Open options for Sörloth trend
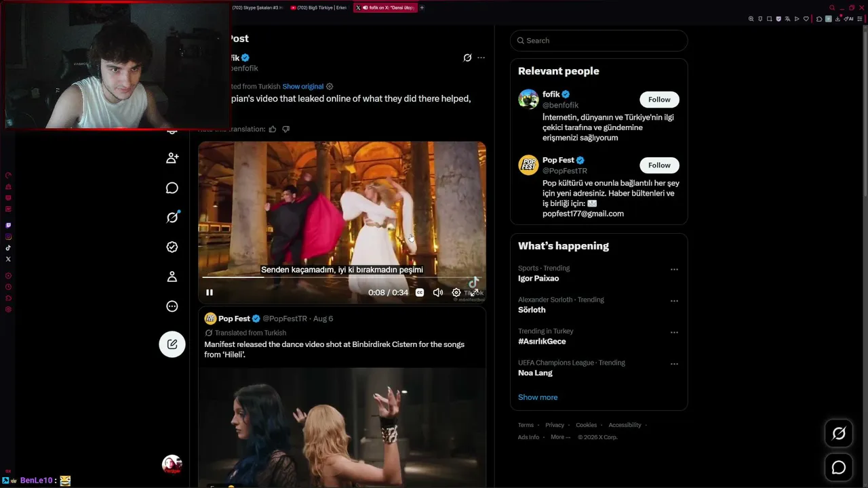This screenshot has height=488, width=868. pyautogui.click(x=674, y=301)
